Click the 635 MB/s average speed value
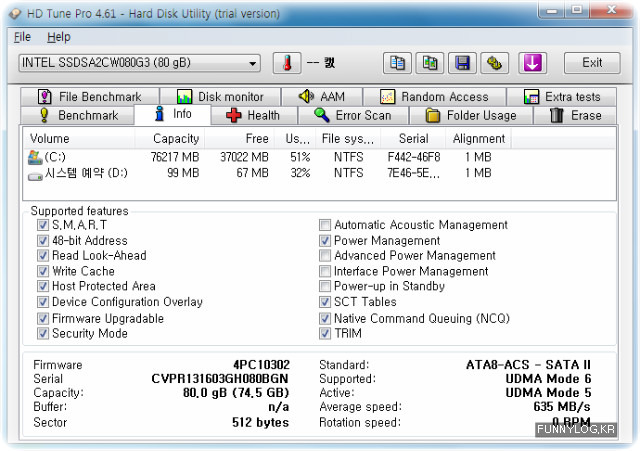This screenshot has width=640, height=451. pos(562,407)
